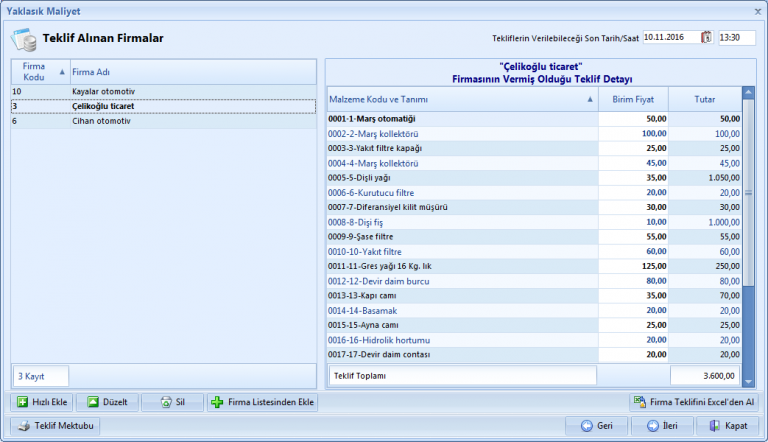Go back with Geri button
Screen dimensions: 768x442
click(x=596, y=425)
